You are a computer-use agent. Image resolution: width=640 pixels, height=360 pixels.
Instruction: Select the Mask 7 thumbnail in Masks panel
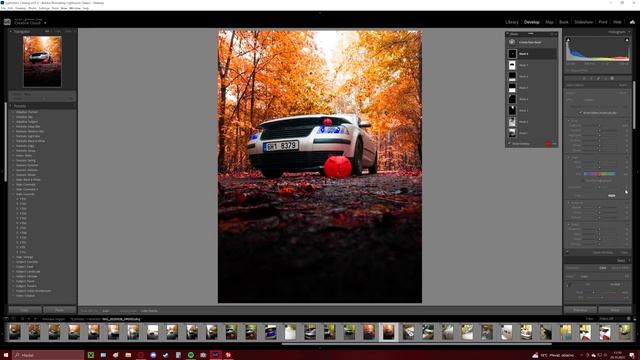click(x=512, y=65)
